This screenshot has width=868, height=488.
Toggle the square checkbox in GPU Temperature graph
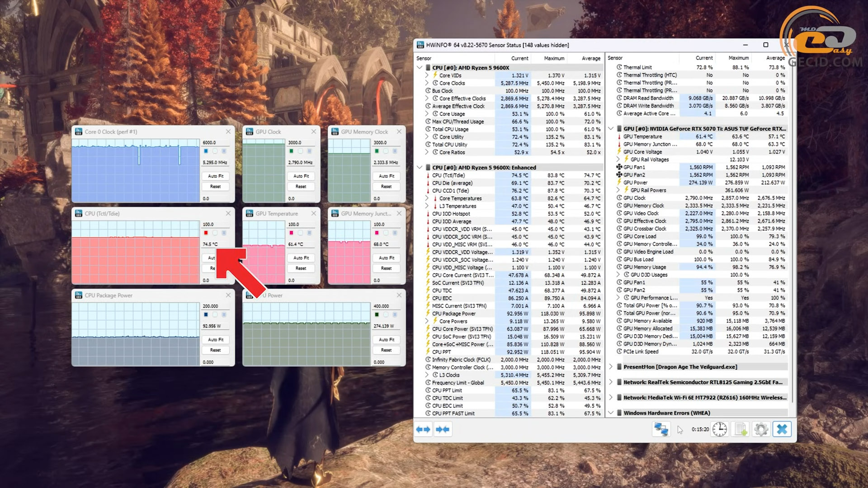309,233
